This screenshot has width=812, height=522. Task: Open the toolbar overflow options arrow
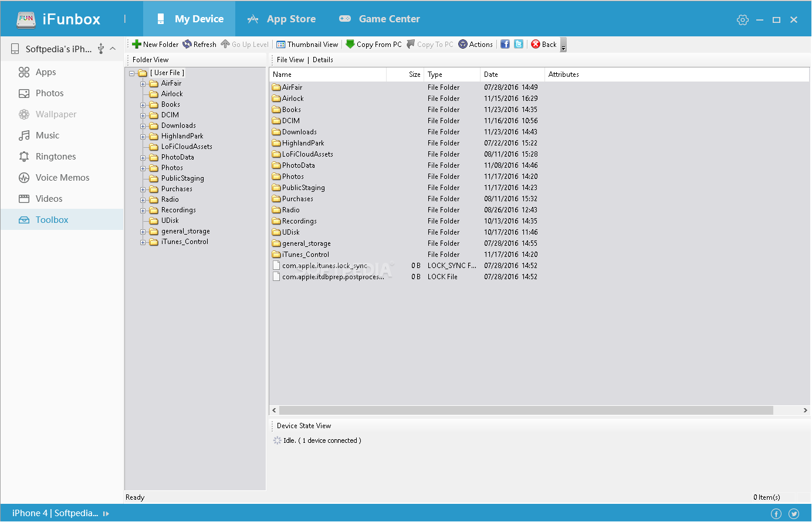[563, 45]
